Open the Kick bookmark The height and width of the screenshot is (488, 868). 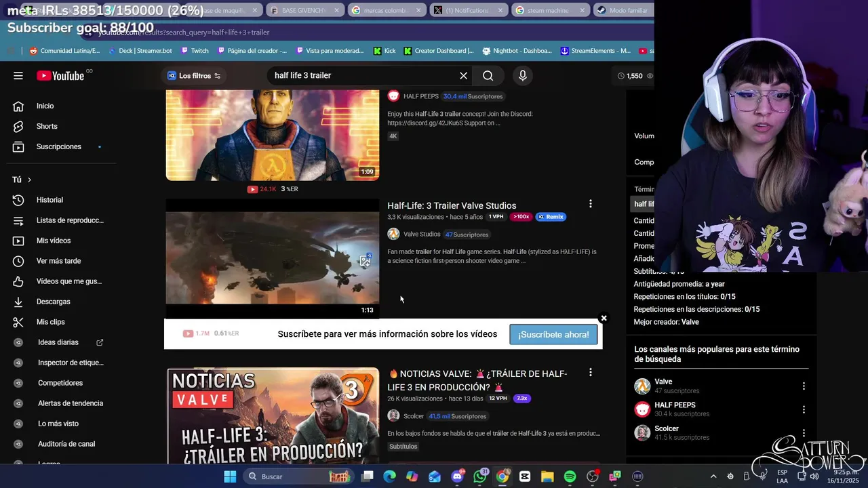[x=384, y=51]
